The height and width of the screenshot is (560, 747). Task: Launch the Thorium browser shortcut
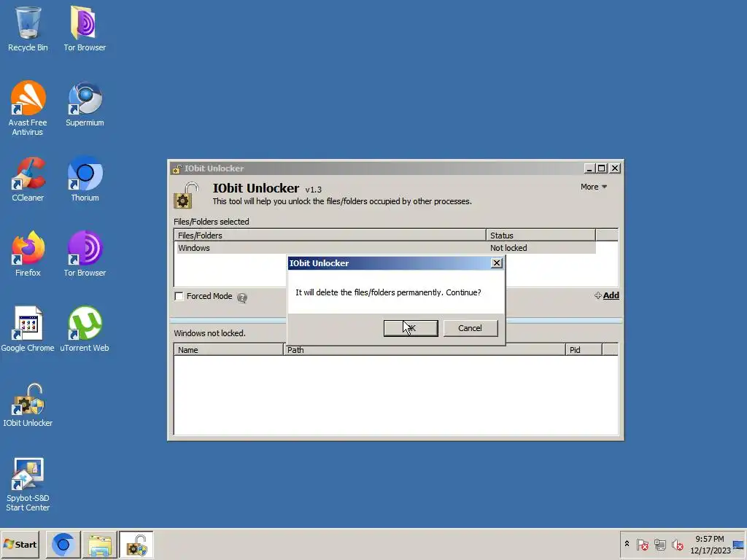[85, 179]
